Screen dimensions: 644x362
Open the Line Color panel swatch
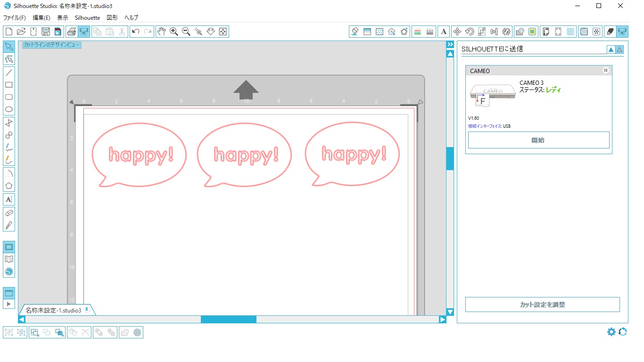pos(417,32)
